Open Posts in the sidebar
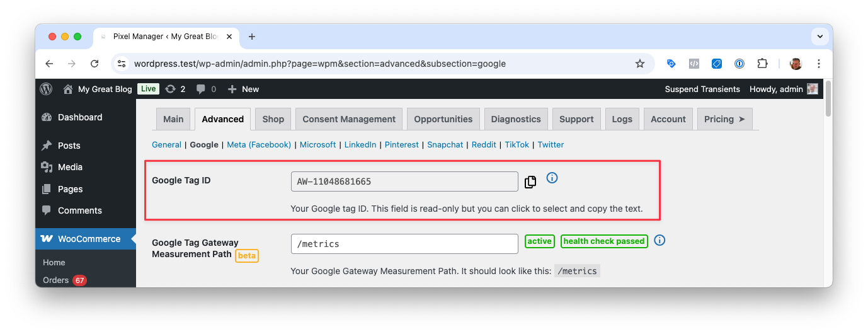This screenshot has width=868, height=334. point(85,146)
